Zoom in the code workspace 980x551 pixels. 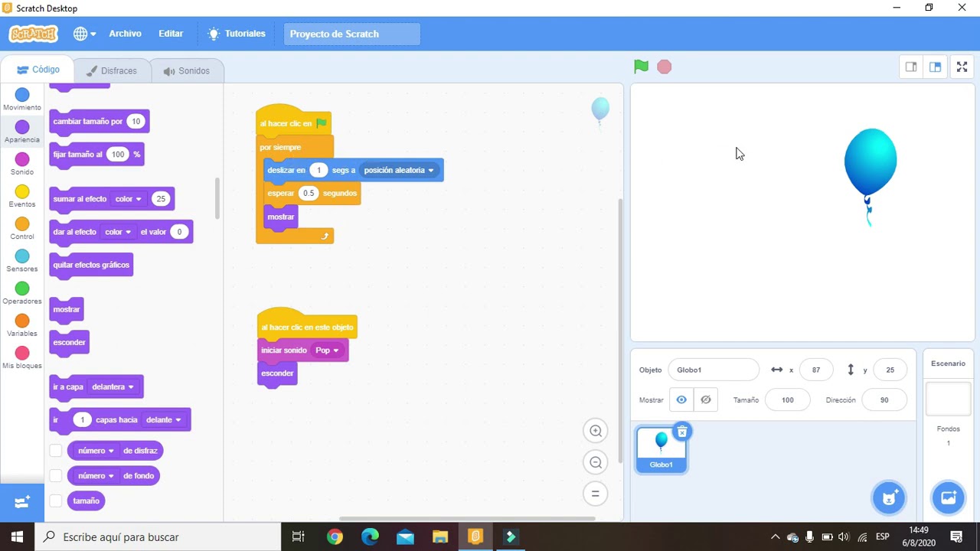[596, 431]
